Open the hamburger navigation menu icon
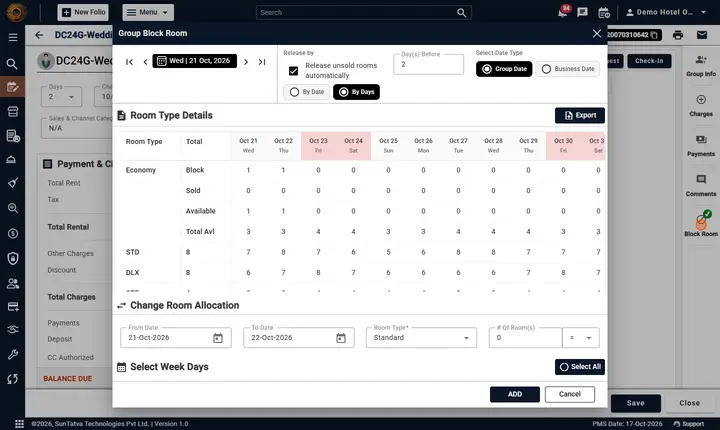 point(13,37)
